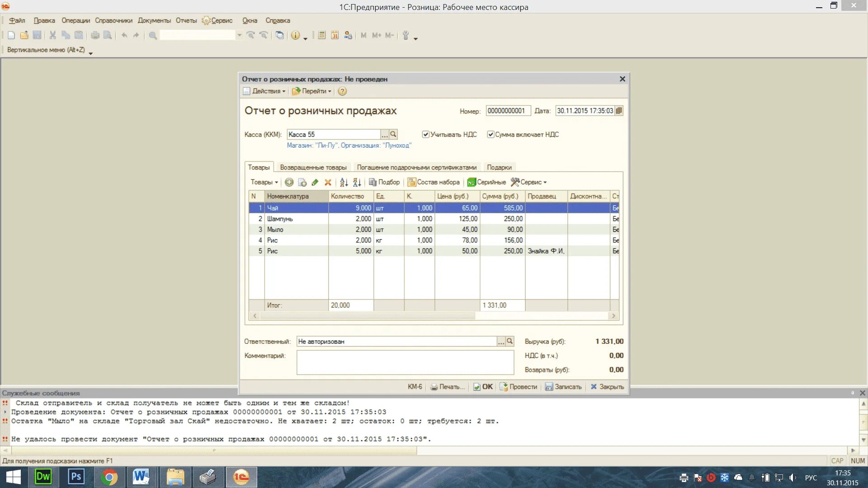Screen dimensions: 868x488
Task: Click the Записать button
Action: pos(563,387)
